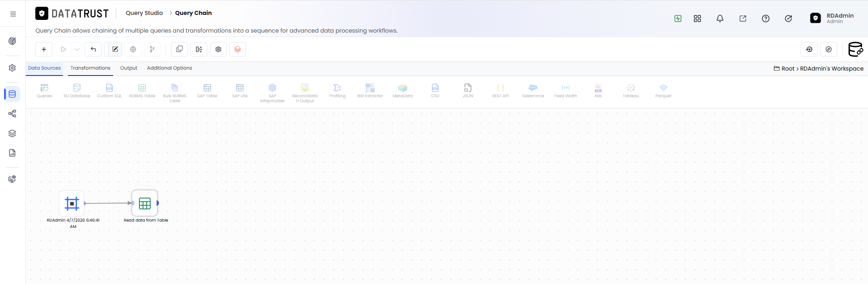Open the layers icon in sidebar
868x284 pixels.
(13, 133)
